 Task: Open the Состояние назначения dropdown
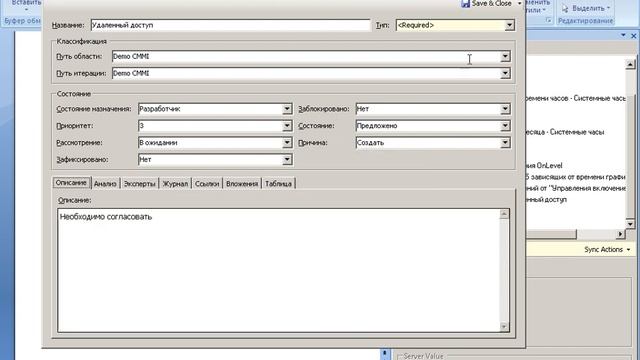pyautogui.click(x=287, y=109)
